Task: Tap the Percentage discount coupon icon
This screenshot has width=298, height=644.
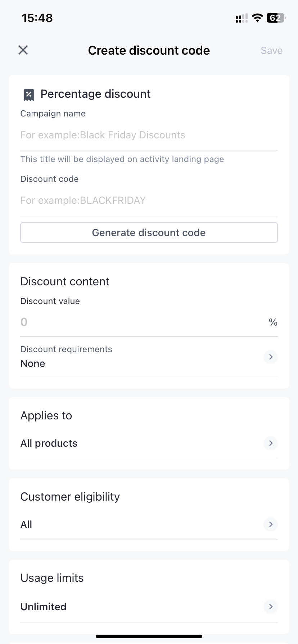Action: point(29,95)
